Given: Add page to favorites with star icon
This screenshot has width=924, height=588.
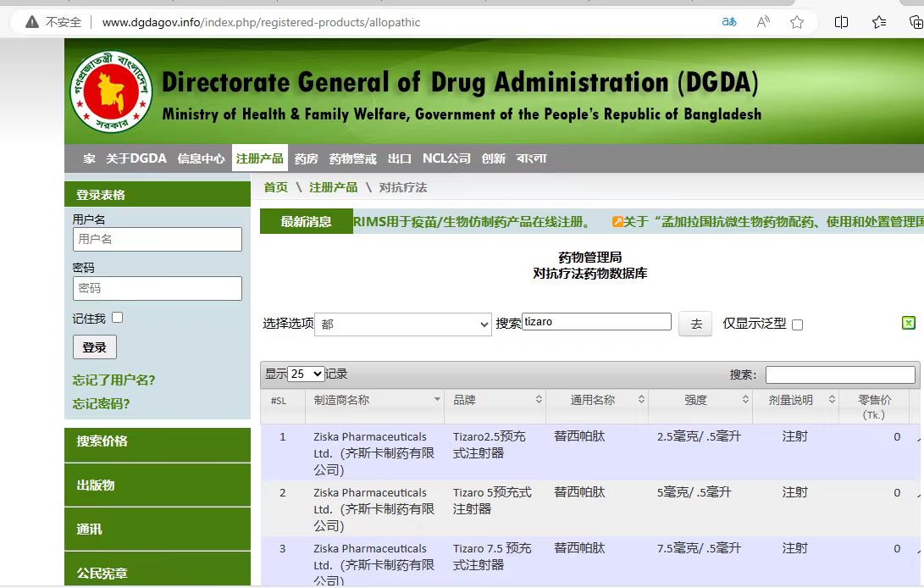Looking at the screenshot, I should tap(797, 22).
